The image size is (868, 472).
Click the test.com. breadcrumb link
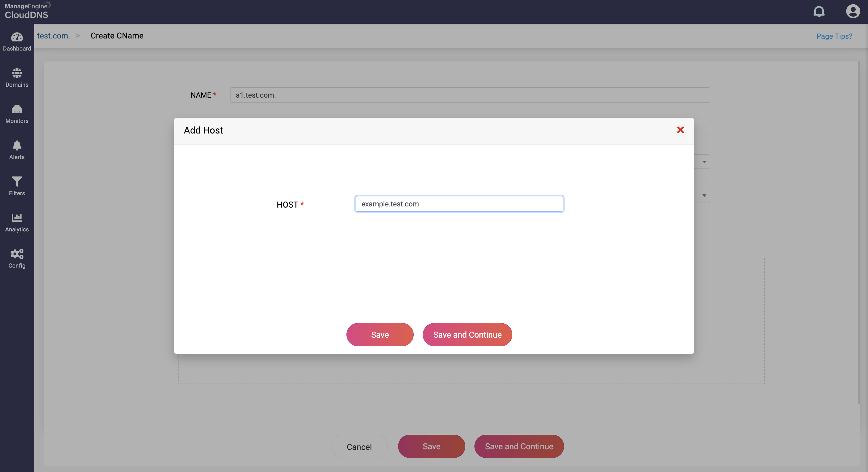point(53,36)
